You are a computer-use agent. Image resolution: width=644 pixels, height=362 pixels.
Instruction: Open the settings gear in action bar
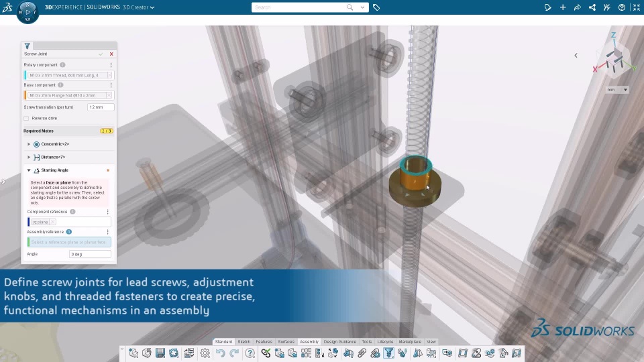point(205,353)
